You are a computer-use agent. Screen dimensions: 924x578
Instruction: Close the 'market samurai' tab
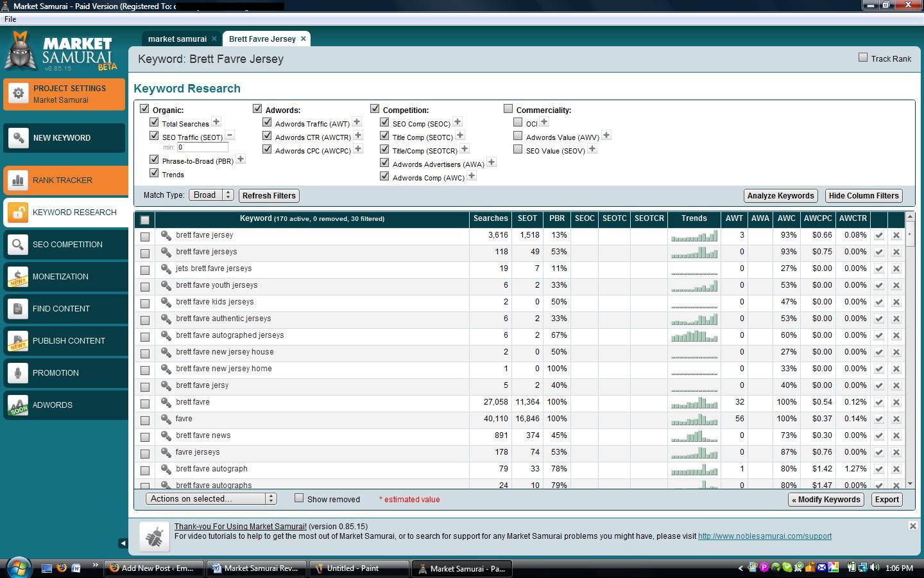pos(214,39)
